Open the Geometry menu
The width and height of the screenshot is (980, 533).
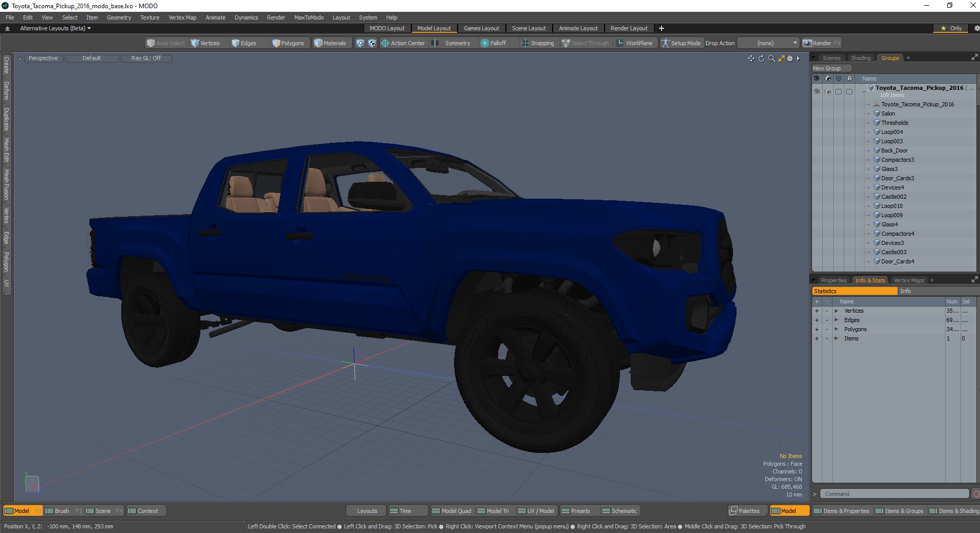(119, 17)
